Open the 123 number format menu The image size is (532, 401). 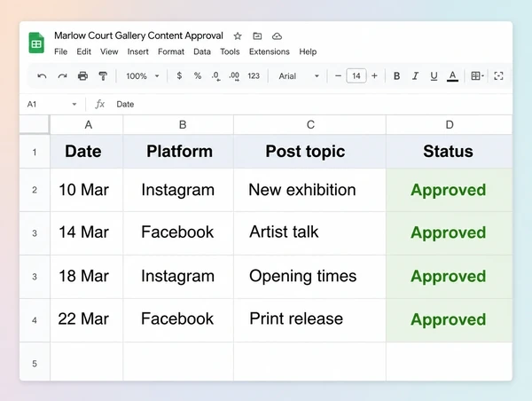click(254, 76)
